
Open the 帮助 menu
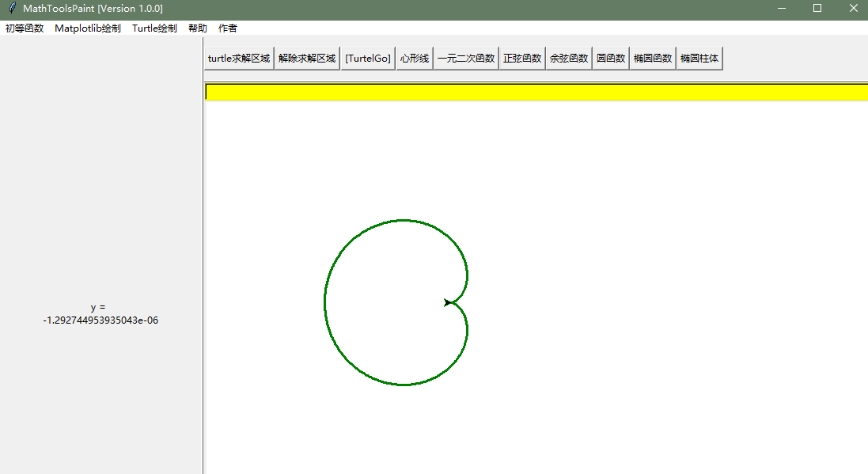point(198,28)
